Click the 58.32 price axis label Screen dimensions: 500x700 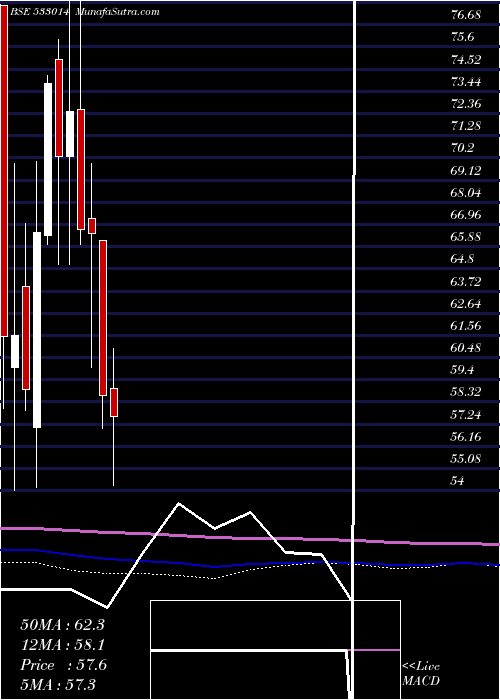[x=466, y=392]
